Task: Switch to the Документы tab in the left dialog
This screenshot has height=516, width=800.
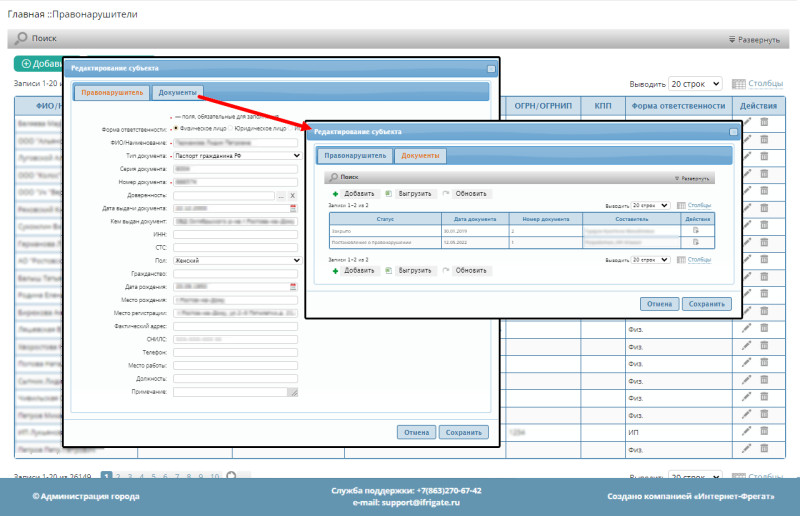Action: (177, 93)
